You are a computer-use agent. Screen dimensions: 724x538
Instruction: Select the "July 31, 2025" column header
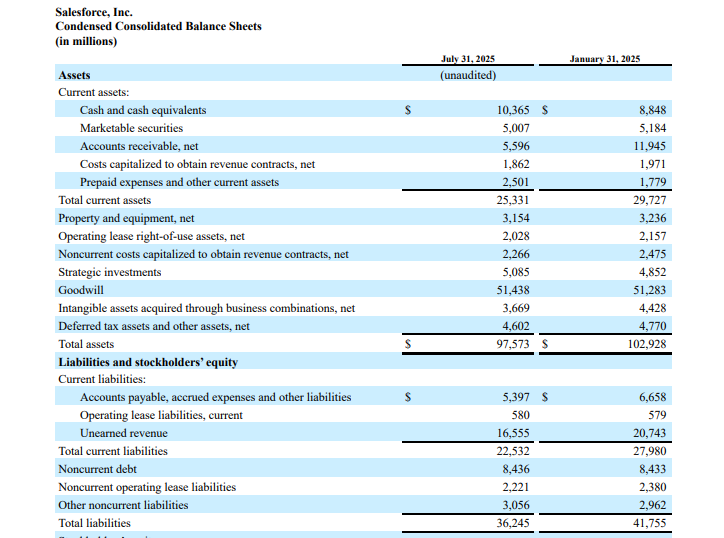pos(467,59)
